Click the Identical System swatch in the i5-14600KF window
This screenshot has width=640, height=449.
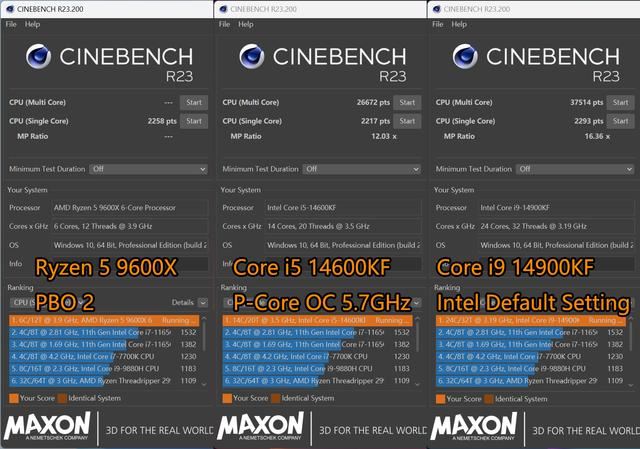pos(279,397)
